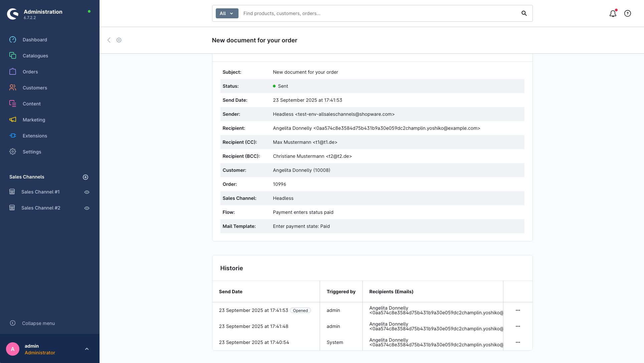Focus the global search input field
The image size is (644, 363).
point(377,13)
